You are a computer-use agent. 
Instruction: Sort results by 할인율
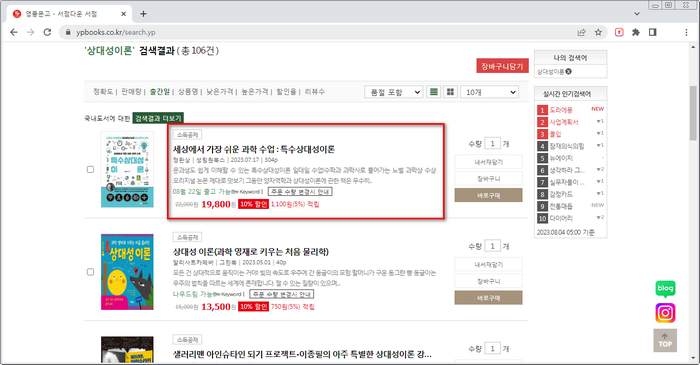click(286, 91)
